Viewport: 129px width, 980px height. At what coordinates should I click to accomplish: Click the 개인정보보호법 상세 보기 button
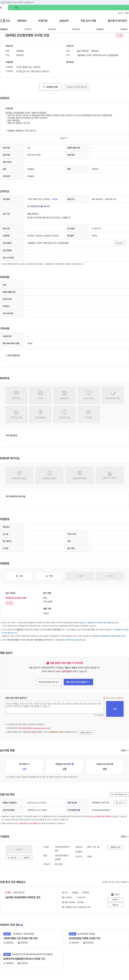tap(49, 682)
